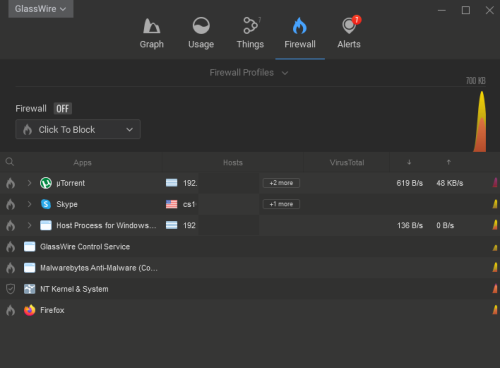The image size is (500, 368).
Task: Expand the µTorrent row chevron
Action: (29, 183)
